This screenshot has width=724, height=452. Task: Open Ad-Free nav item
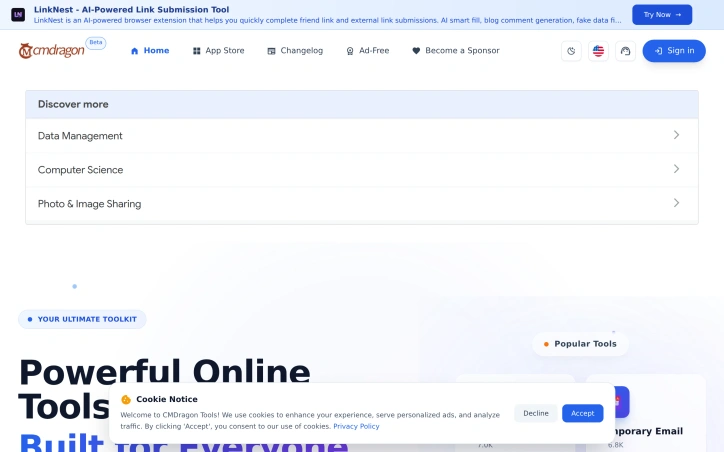click(368, 51)
